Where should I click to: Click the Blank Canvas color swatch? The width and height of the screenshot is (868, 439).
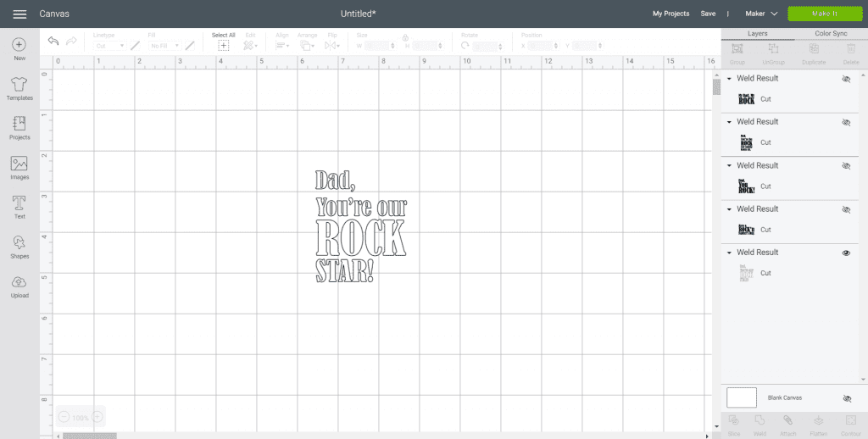(741, 397)
